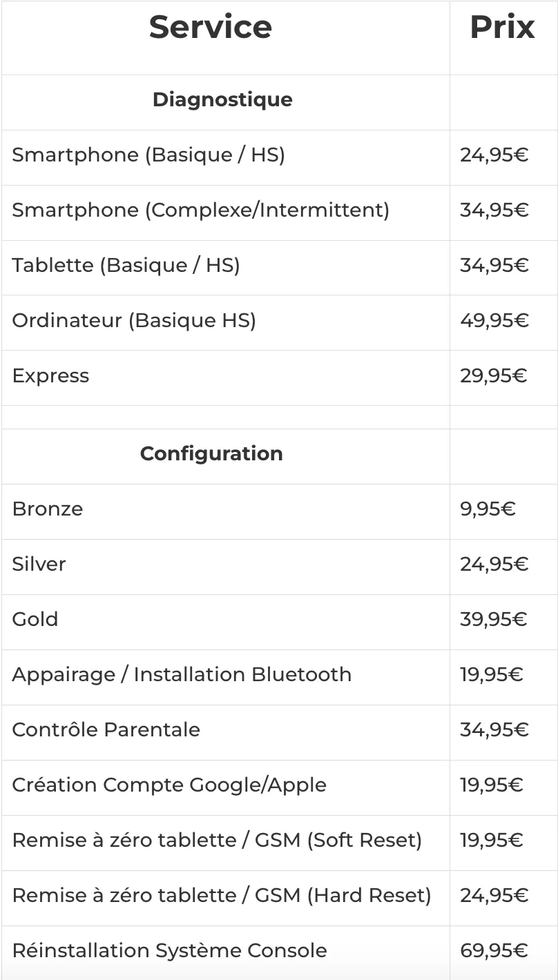Click the Bronze configuration entry

47,509
